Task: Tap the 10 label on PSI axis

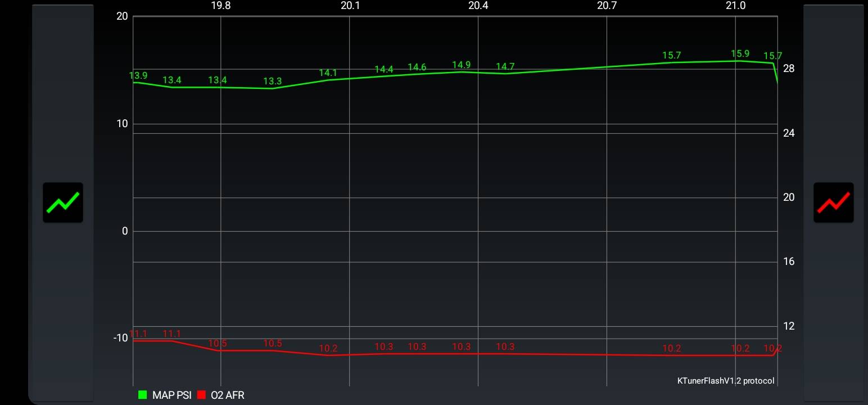Action: tap(122, 124)
